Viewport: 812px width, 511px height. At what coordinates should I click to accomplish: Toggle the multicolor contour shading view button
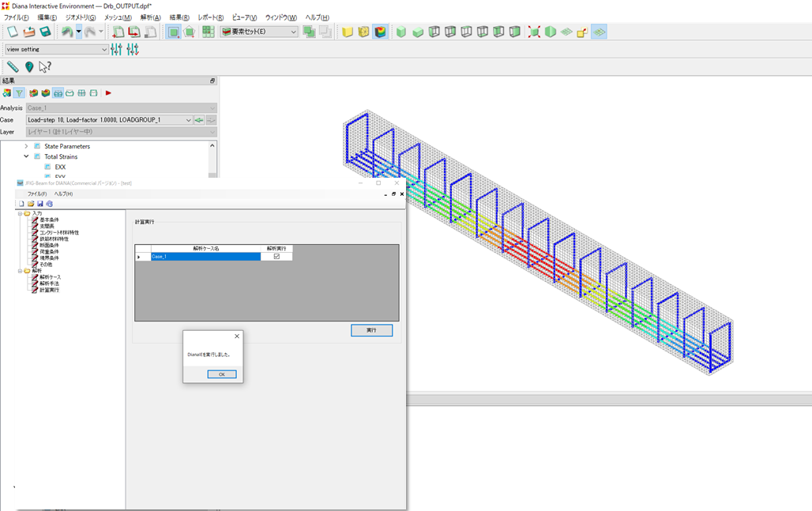[x=381, y=32]
